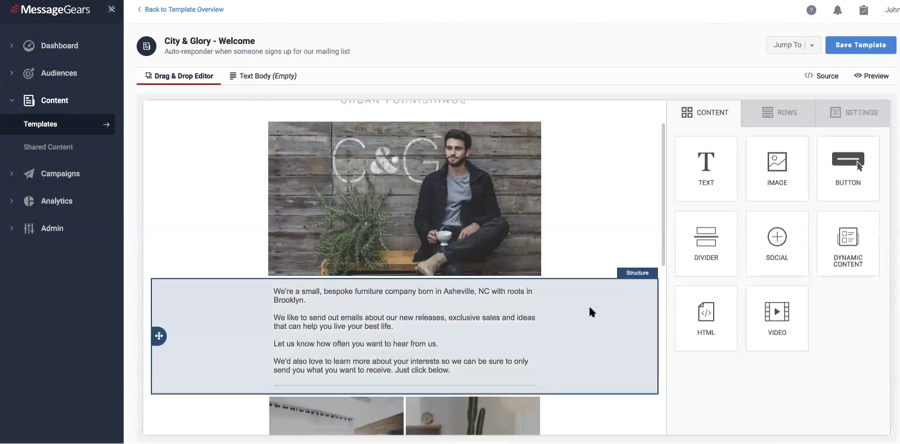Click the Campaigns paper plane icon

(29, 174)
